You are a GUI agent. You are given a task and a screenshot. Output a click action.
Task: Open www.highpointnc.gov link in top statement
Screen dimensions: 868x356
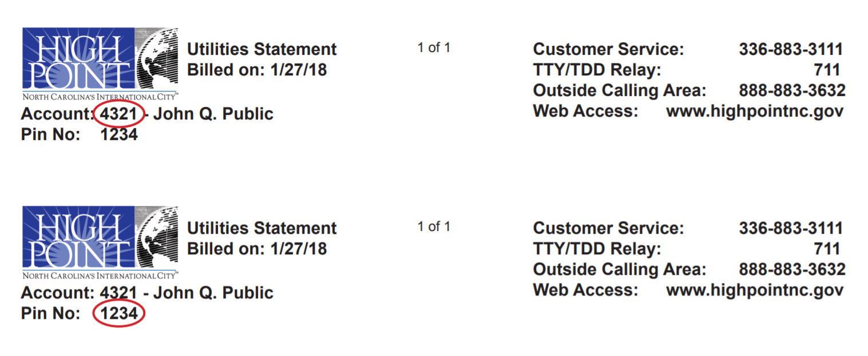tap(755, 111)
